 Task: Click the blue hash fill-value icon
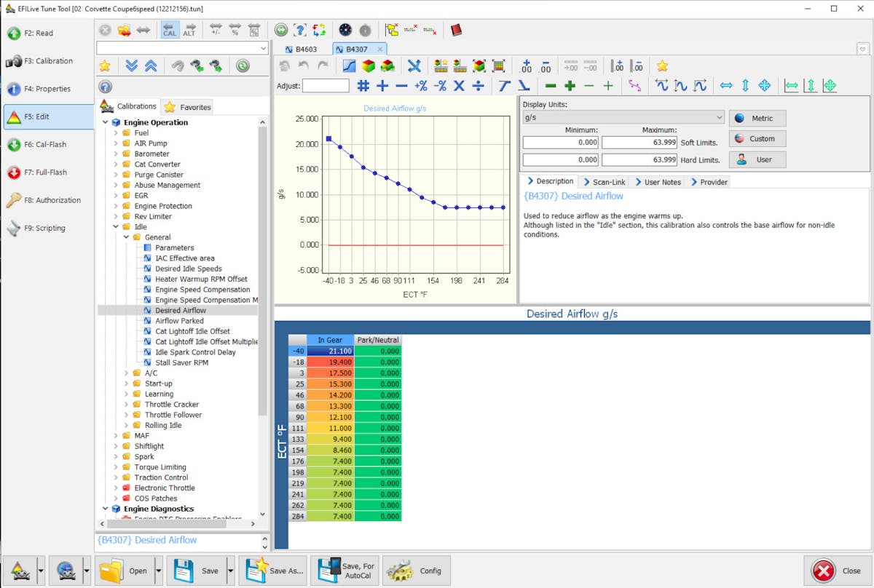coord(363,85)
